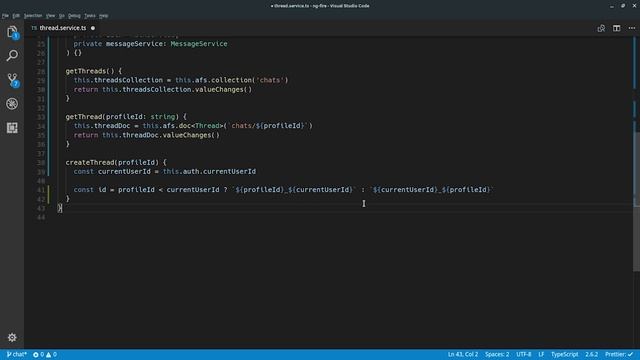The image size is (640, 360).
Task: Click TypeScript language mode selector
Action: pos(564,354)
